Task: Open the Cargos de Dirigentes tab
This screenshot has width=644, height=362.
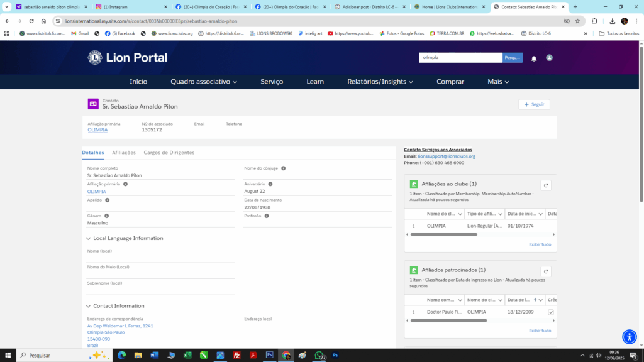Action: coord(169,153)
